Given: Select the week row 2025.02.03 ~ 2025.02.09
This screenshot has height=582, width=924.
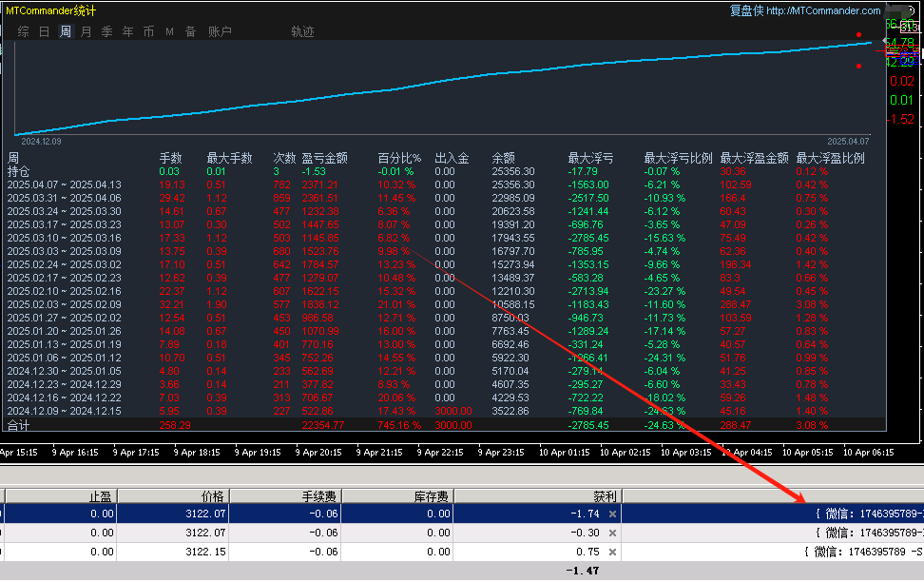Looking at the screenshot, I should 444,304.
